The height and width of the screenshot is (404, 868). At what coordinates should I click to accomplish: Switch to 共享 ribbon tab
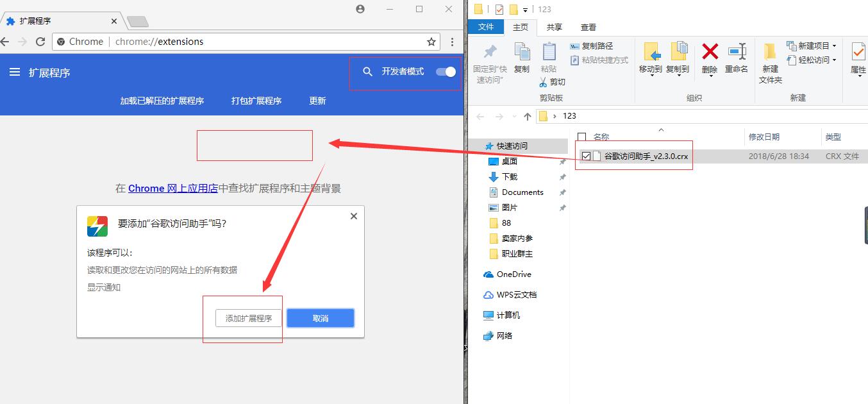(x=555, y=27)
